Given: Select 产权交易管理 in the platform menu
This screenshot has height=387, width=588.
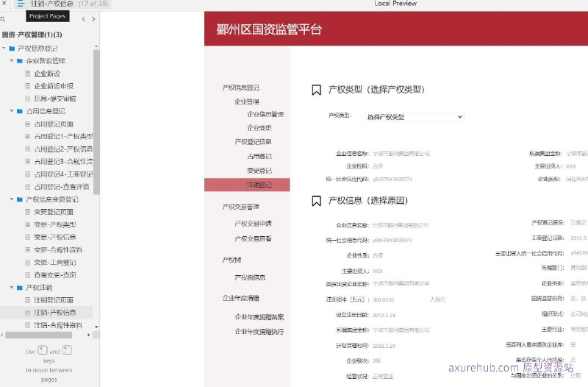Looking at the screenshot, I should (x=240, y=207).
